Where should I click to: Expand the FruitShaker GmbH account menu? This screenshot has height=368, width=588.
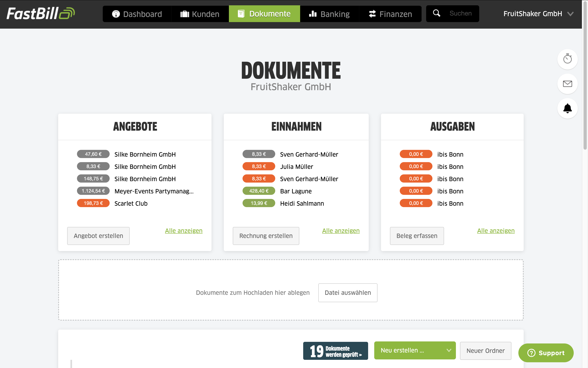point(538,14)
